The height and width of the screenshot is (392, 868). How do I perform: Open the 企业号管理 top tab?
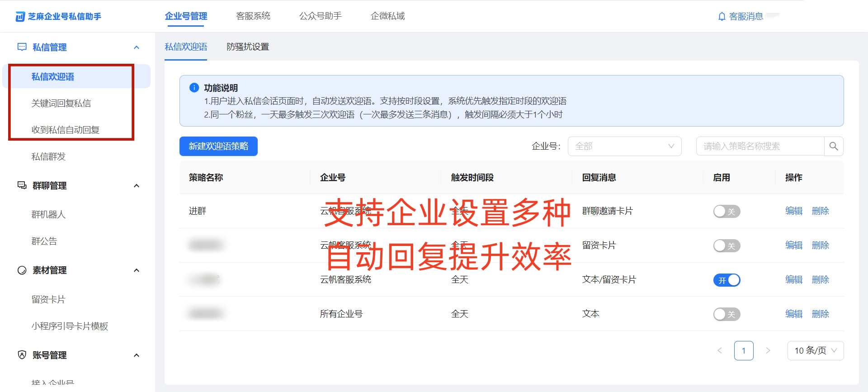pyautogui.click(x=186, y=16)
